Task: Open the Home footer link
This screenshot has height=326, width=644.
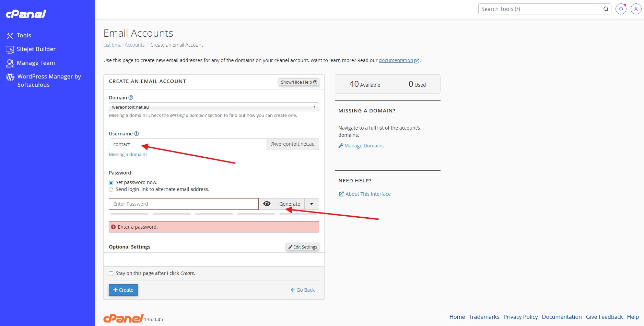Action: tap(457, 317)
